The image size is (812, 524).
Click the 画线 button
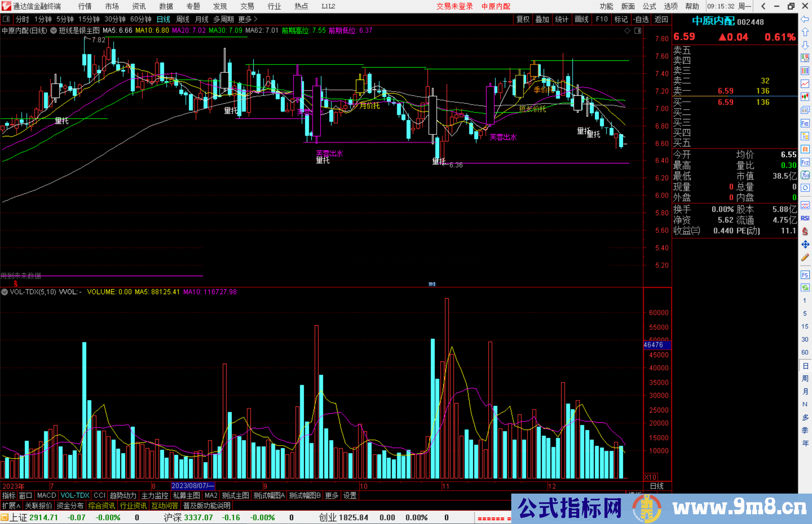(582, 19)
